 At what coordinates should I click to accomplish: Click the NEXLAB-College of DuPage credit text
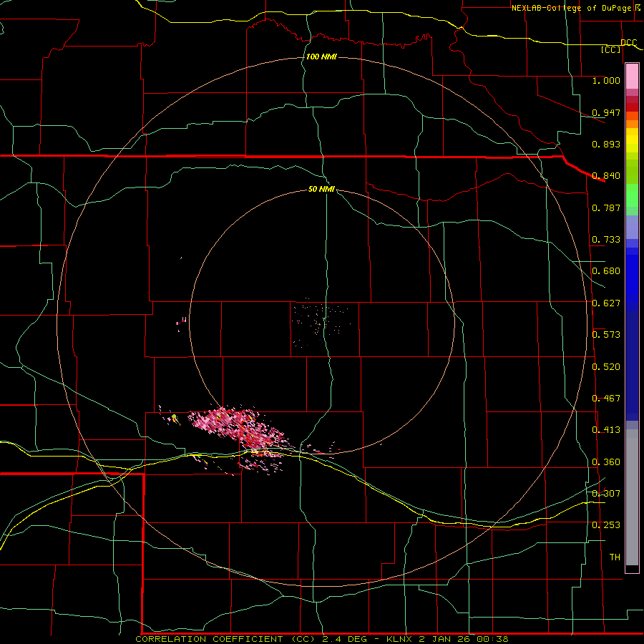click(572, 8)
